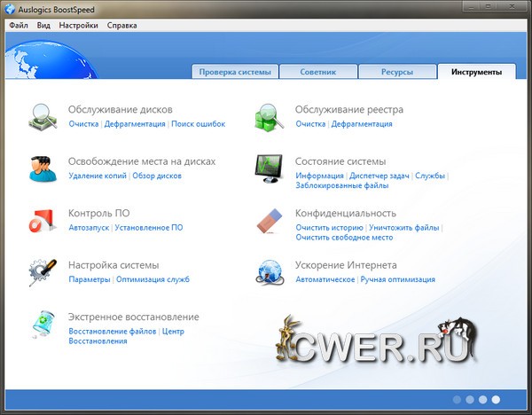The height and width of the screenshot is (415, 532).
Task: Open the Диспетчер задач link
Action: click(x=380, y=176)
